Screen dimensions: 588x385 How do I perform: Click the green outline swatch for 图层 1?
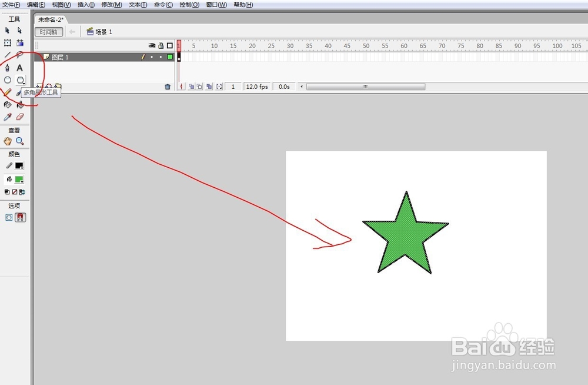pos(170,57)
